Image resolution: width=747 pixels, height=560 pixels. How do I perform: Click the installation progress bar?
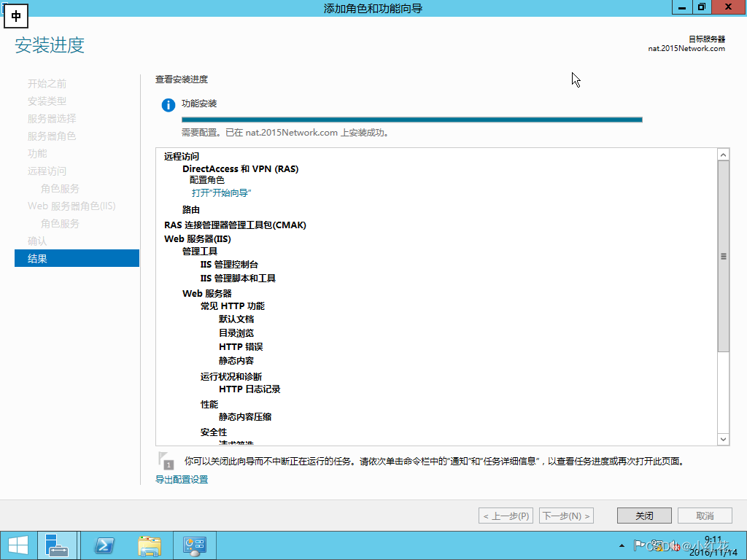[x=412, y=120]
